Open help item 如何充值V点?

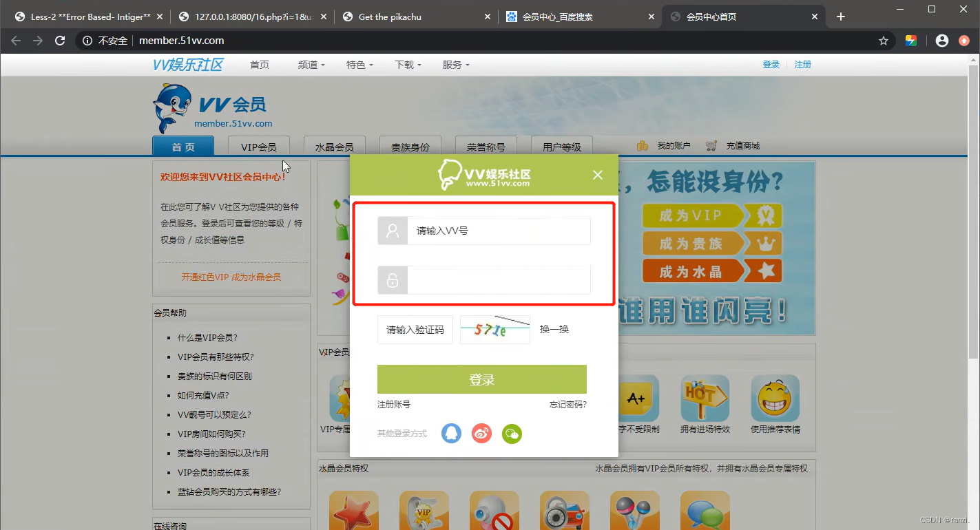tap(203, 396)
